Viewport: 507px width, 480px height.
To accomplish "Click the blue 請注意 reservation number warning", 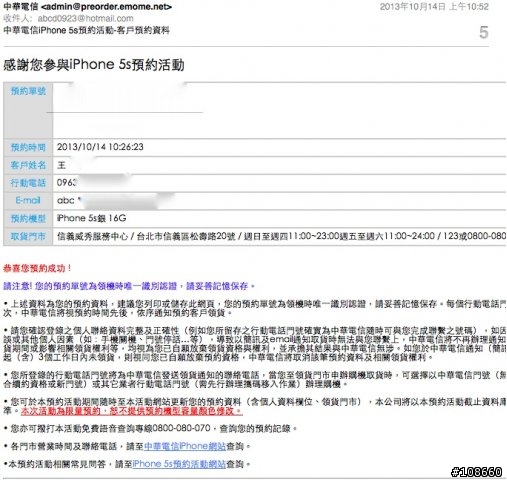I will [x=129, y=286].
